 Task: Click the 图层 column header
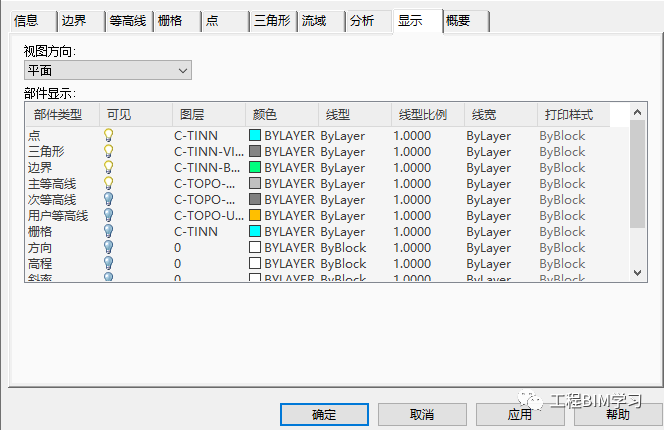[x=209, y=114]
